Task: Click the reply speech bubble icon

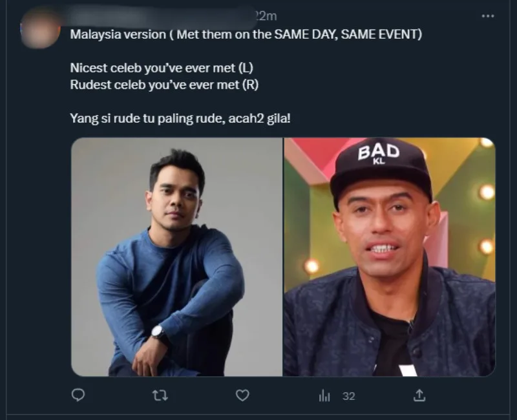Action: (78, 395)
